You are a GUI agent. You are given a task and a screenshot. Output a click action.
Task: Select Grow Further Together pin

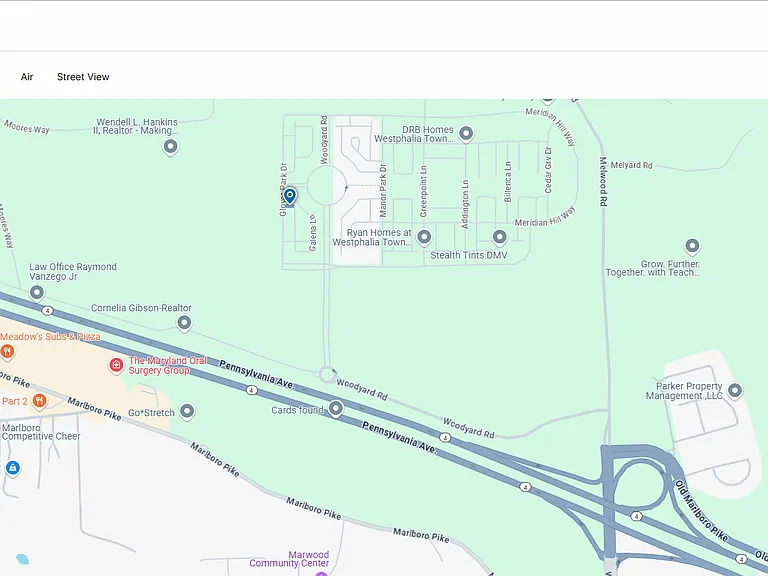tap(692, 246)
